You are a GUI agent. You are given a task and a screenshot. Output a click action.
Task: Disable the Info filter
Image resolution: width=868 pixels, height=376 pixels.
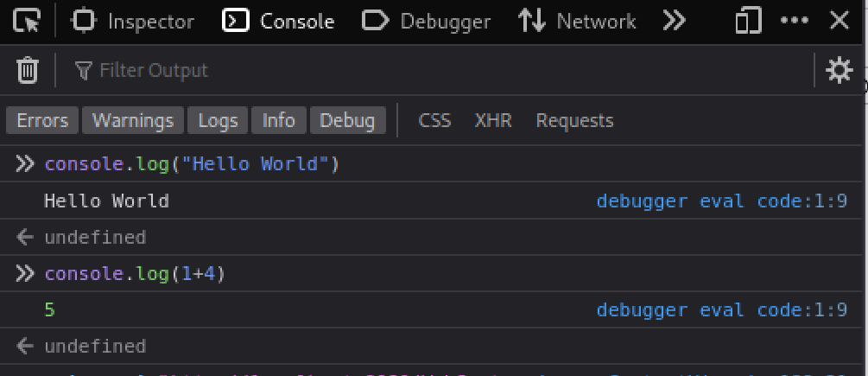pos(278,120)
